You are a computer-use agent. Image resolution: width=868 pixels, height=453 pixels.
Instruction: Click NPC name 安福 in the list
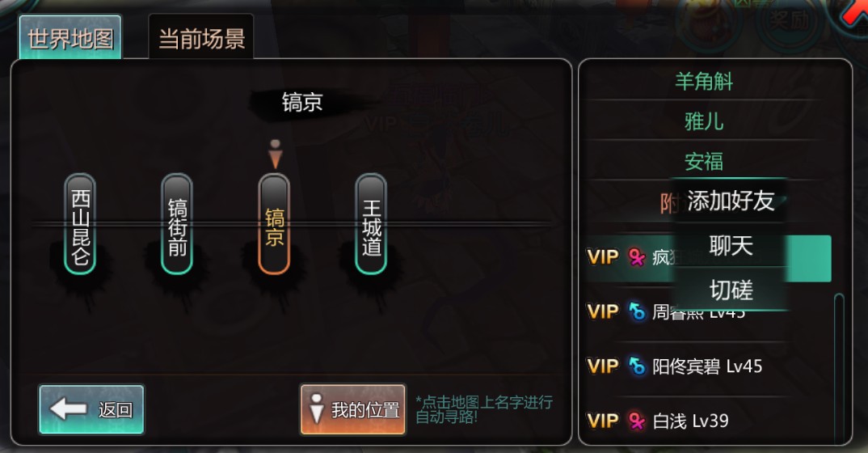tap(704, 161)
